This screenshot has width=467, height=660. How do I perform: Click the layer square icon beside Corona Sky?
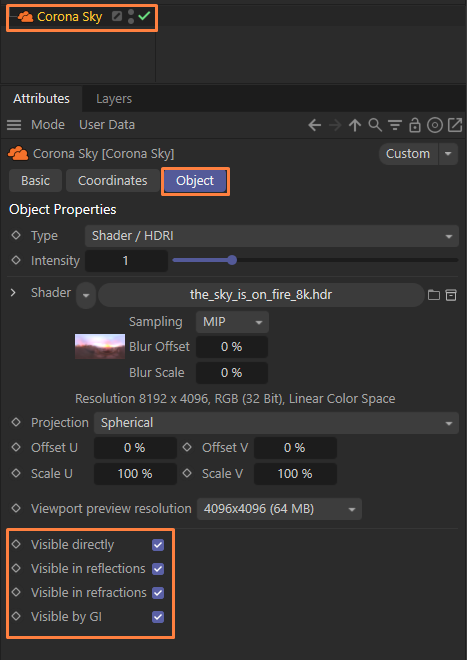point(117,16)
